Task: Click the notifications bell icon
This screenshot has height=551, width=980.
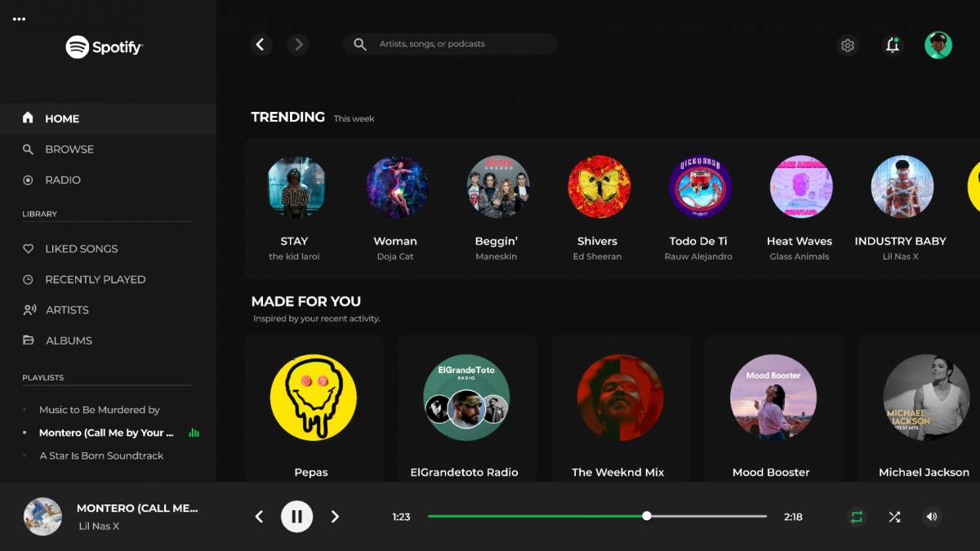Action: [x=892, y=45]
